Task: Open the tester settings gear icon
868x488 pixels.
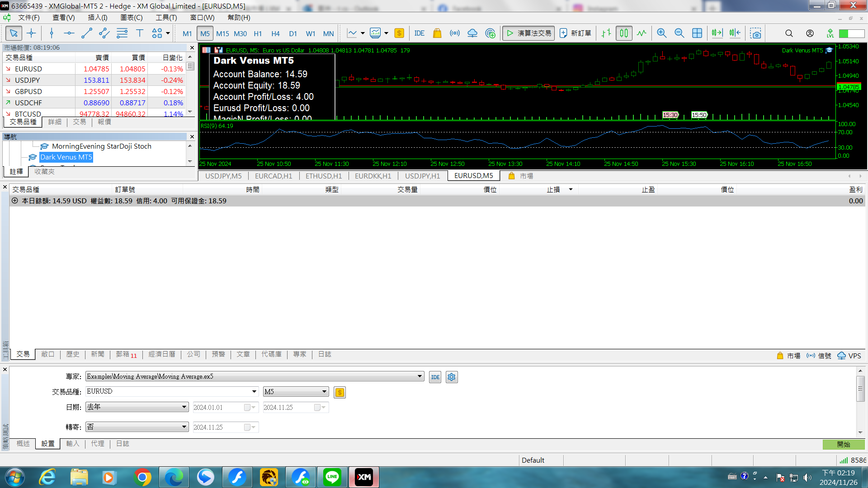Action: (x=452, y=377)
